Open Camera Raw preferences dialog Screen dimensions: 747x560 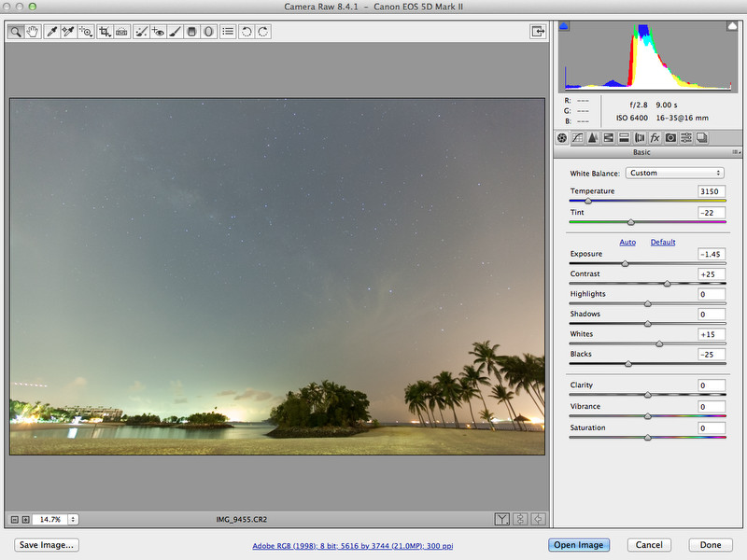click(228, 32)
